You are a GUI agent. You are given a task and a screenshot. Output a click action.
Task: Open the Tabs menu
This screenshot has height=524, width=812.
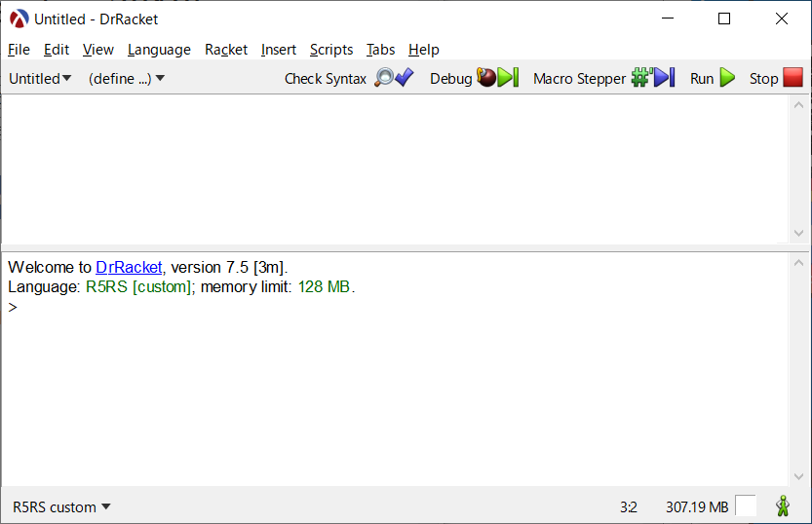(380, 50)
